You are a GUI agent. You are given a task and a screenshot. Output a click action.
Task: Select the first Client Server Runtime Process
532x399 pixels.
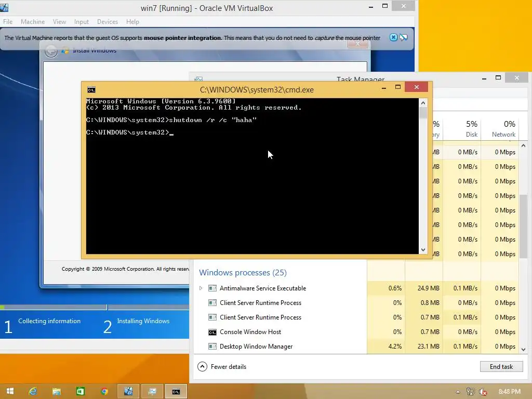click(261, 303)
